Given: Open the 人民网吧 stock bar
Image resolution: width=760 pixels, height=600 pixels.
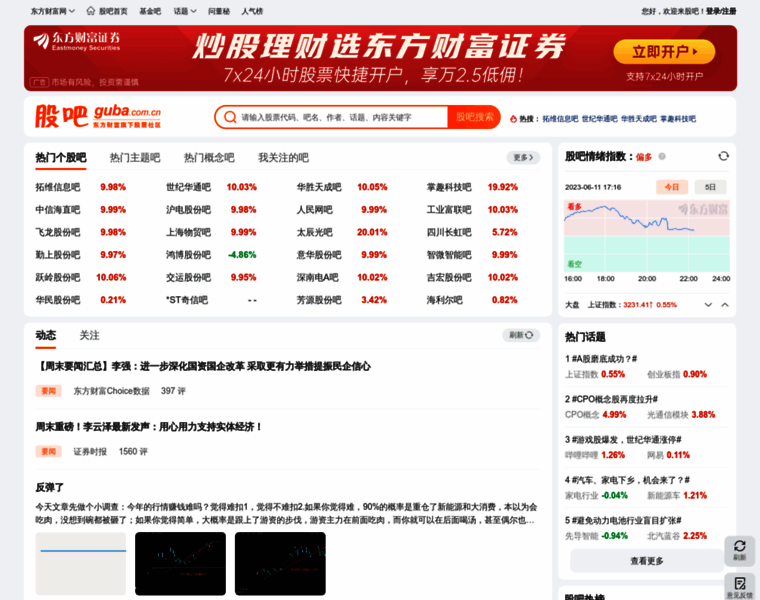Looking at the screenshot, I should tap(315, 210).
